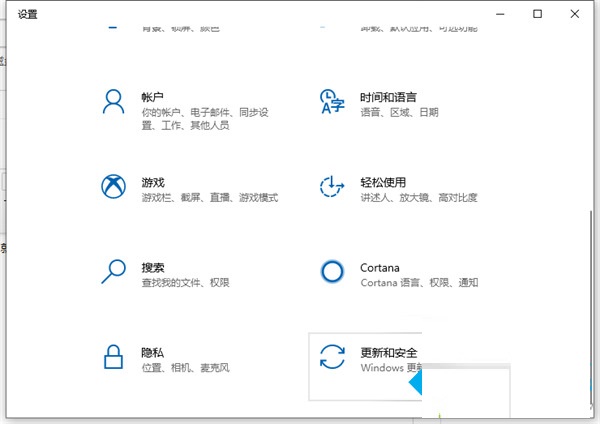Click the description Cortana 语言、权限、通知
Image resolution: width=600 pixels, height=424 pixels.
(419, 282)
